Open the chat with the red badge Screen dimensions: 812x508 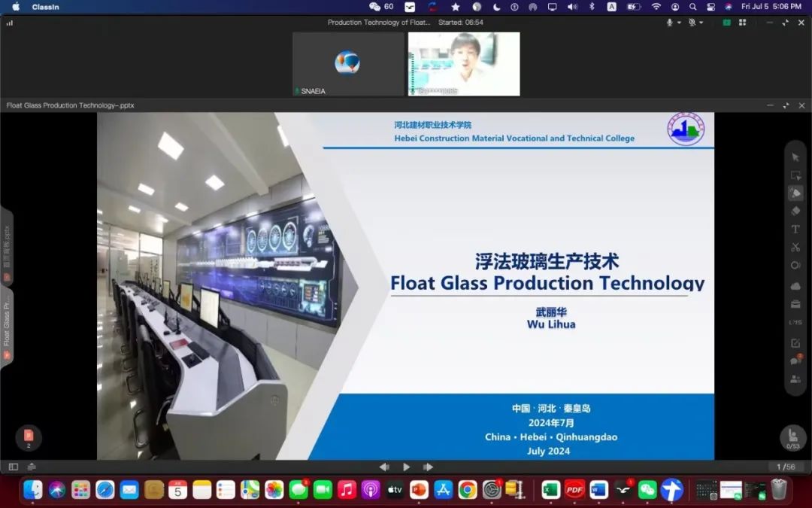point(795,360)
